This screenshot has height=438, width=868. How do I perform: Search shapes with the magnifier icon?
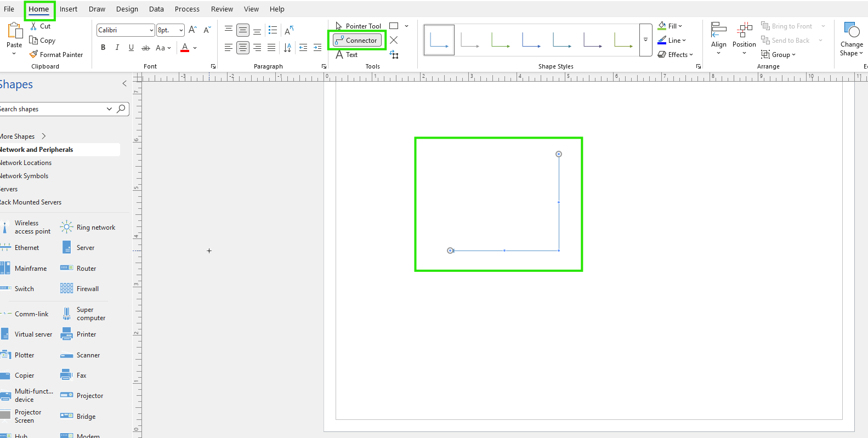pyautogui.click(x=121, y=109)
